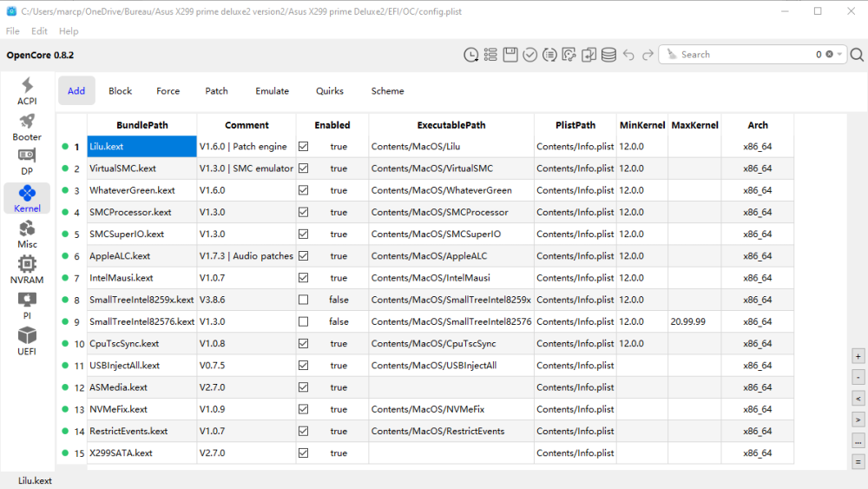Click the copy-pages arrow toolbar icon
The height and width of the screenshot is (489, 868).
point(589,54)
